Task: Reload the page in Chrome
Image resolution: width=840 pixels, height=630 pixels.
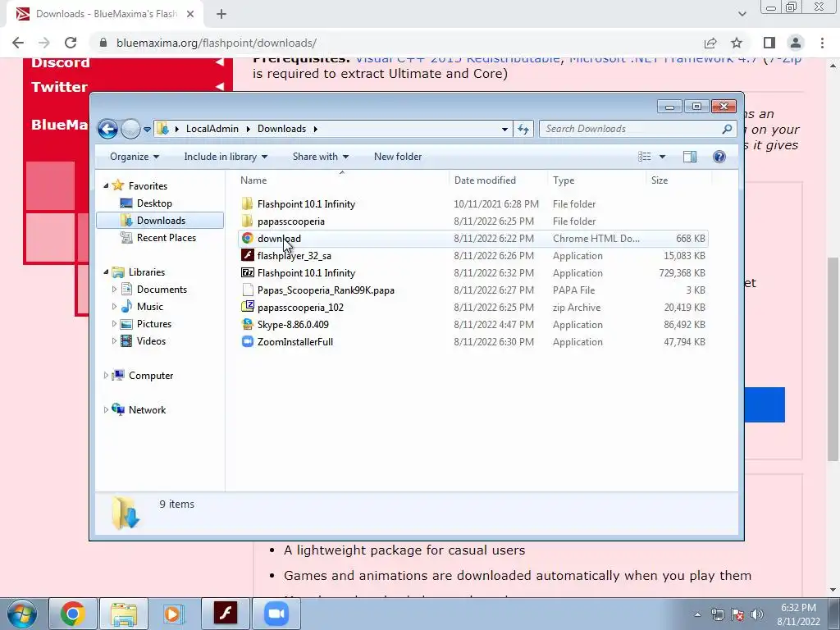Action: tap(71, 43)
